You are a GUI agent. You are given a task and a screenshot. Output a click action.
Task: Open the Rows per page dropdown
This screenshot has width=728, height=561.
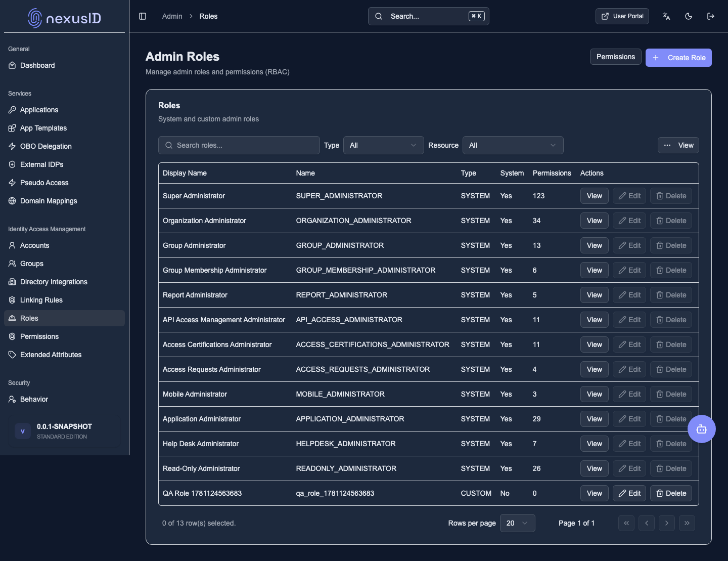tap(518, 523)
